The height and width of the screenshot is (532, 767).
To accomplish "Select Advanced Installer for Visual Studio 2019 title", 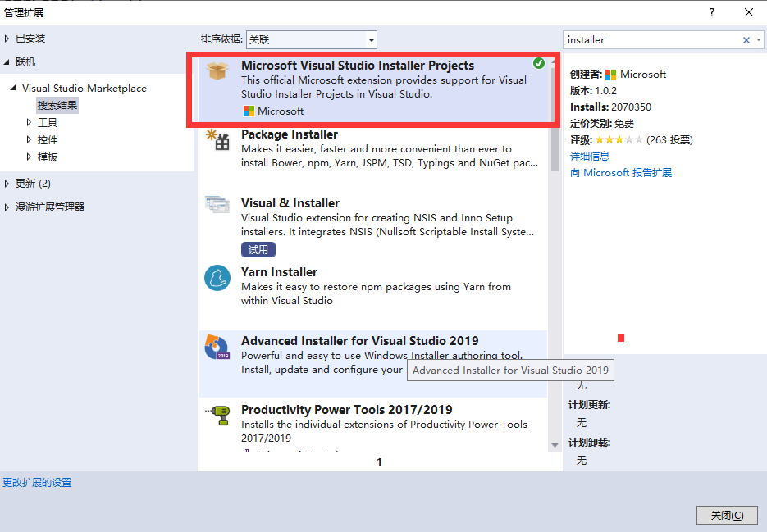I will [359, 341].
